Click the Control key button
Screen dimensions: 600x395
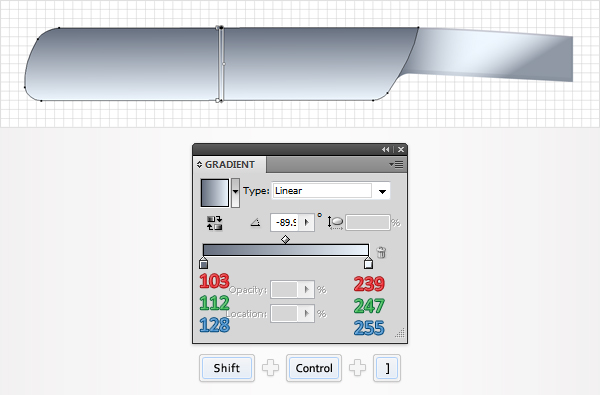tap(314, 368)
